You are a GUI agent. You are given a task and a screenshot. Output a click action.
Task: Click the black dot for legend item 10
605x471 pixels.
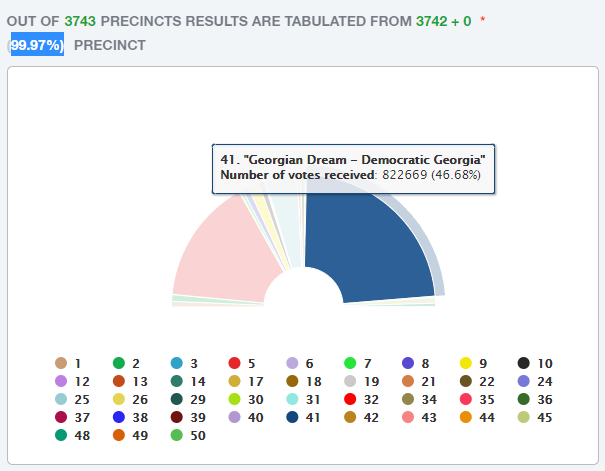[x=525, y=363]
